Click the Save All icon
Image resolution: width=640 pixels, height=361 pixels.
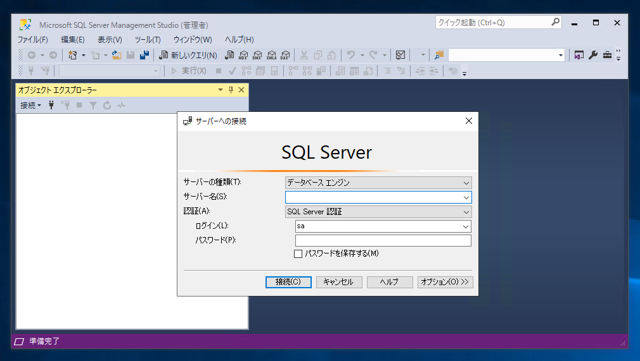pos(144,55)
